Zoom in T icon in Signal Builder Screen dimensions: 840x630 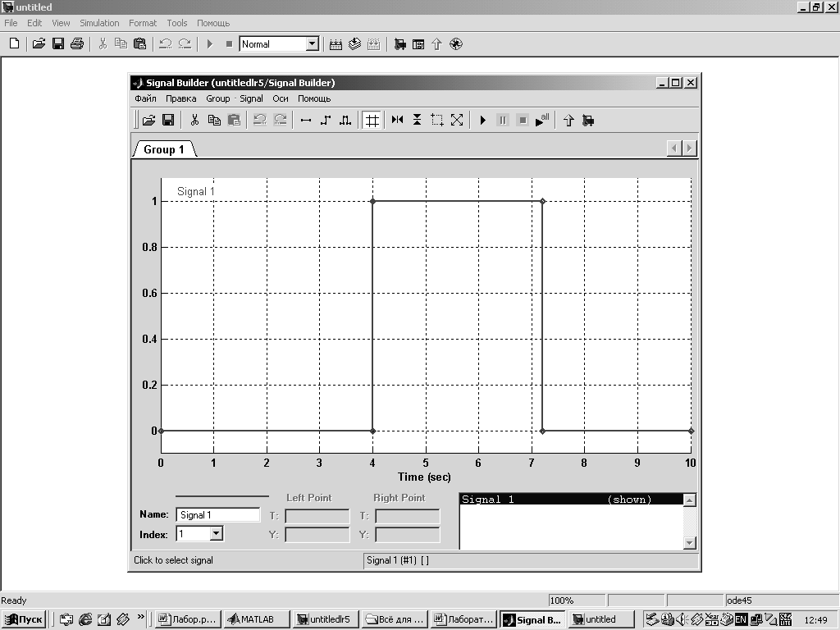click(398, 120)
